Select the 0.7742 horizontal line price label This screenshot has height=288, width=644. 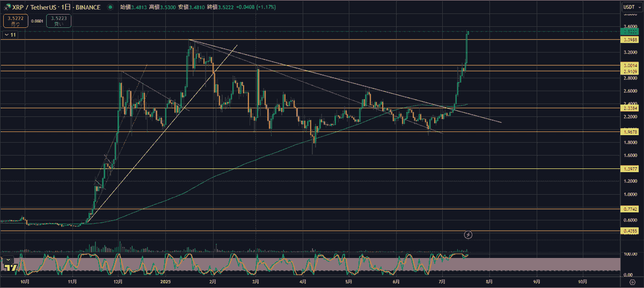[628, 209]
